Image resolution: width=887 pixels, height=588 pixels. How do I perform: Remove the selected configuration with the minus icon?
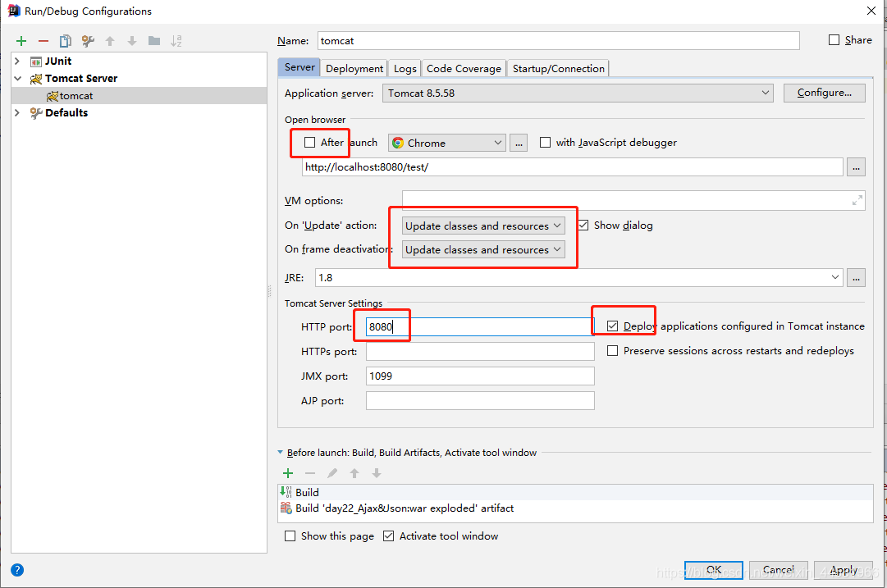43,41
